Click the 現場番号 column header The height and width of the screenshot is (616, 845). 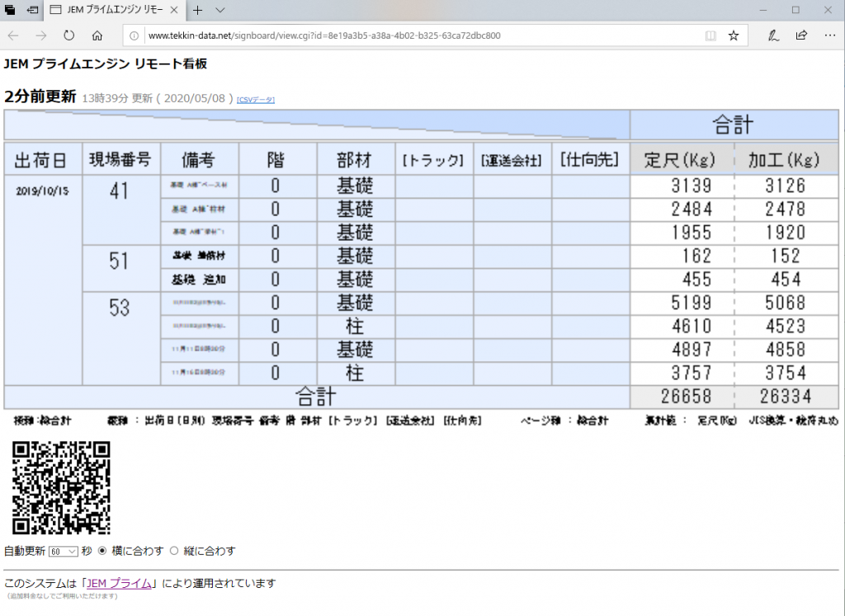pos(121,159)
